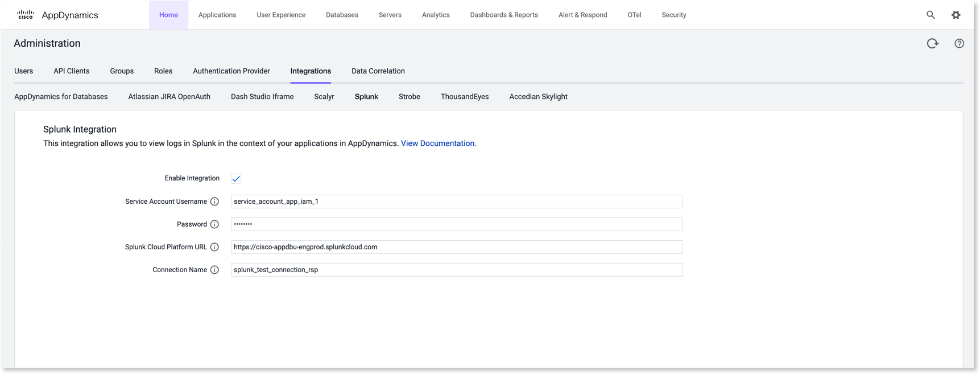980x374 pixels.
Task: Click the refresh icon in Administration
Action: tap(933, 43)
